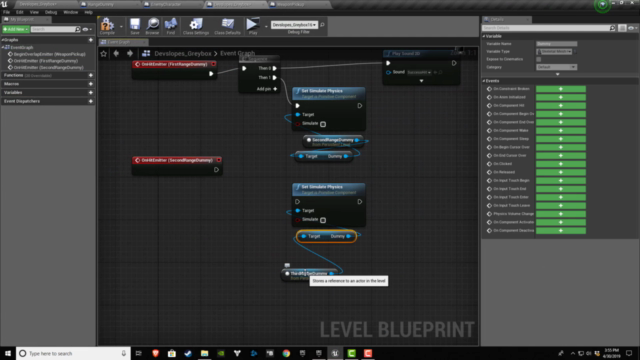Add On Component Wake event
Image resolution: width=640 pixels, height=360 pixels.
(x=560, y=131)
